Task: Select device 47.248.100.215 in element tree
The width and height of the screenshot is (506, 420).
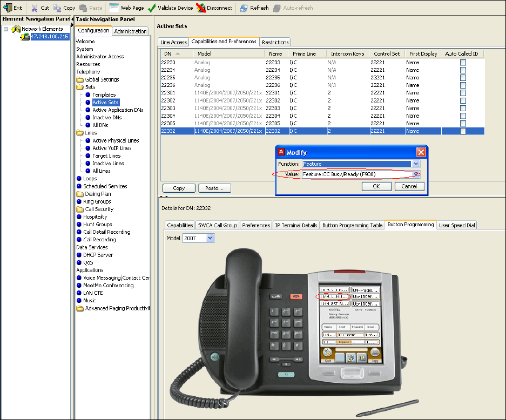Action: coord(49,37)
